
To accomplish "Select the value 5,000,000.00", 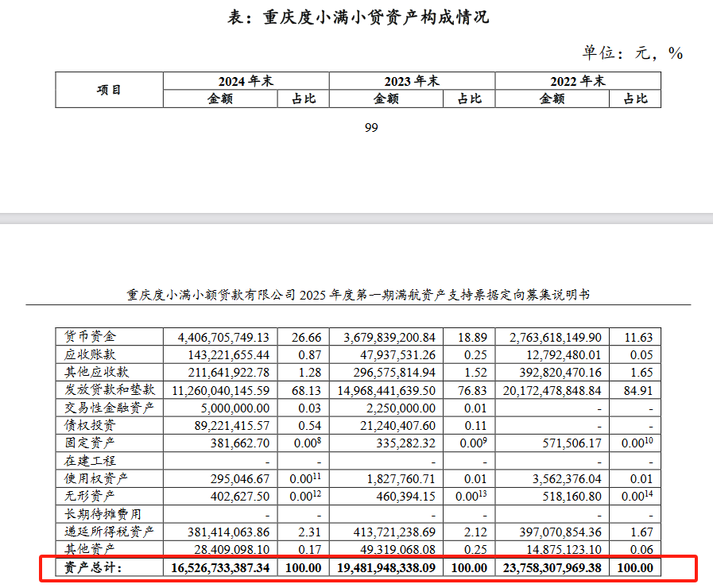I will pos(235,408).
